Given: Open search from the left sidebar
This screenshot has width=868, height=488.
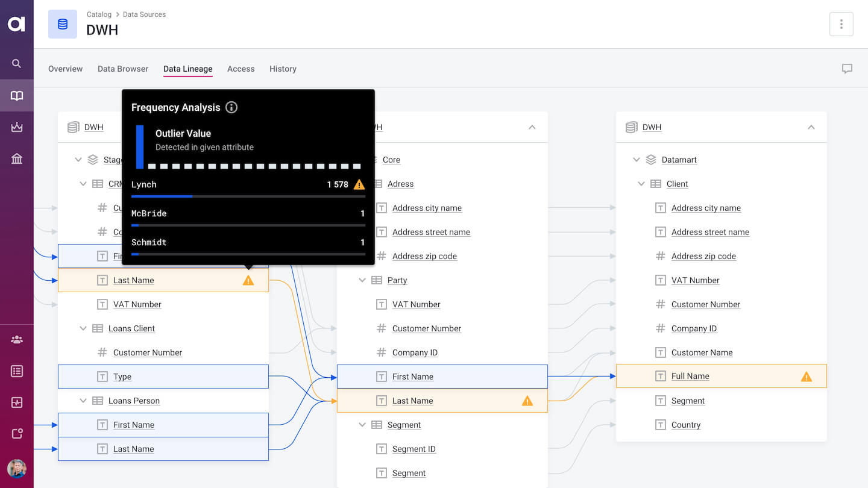Looking at the screenshot, I should point(16,63).
